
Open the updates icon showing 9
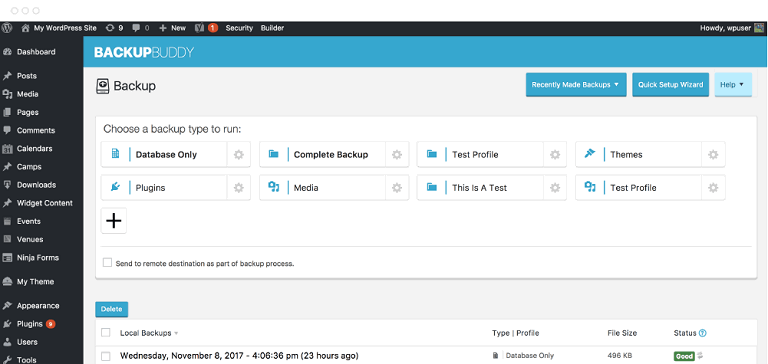tap(114, 28)
